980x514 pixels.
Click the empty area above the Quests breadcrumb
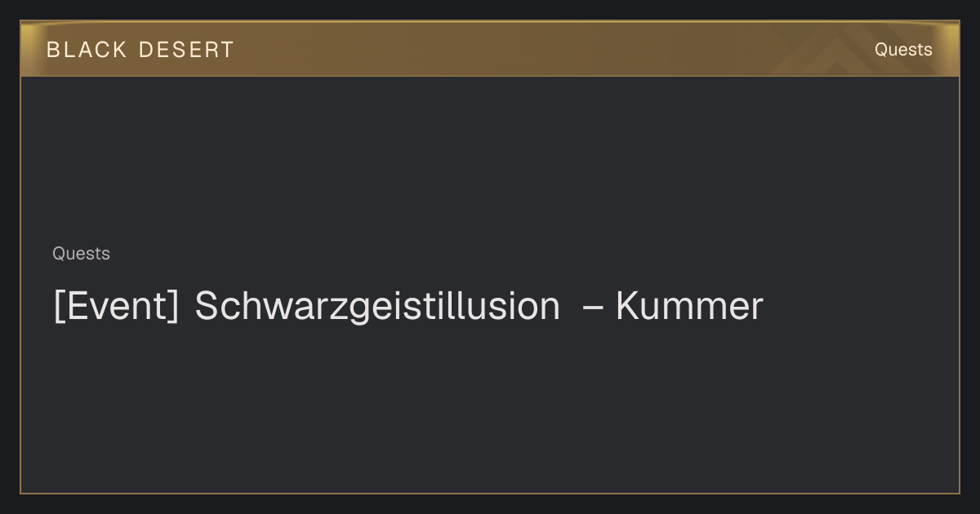(x=490, y=159)
